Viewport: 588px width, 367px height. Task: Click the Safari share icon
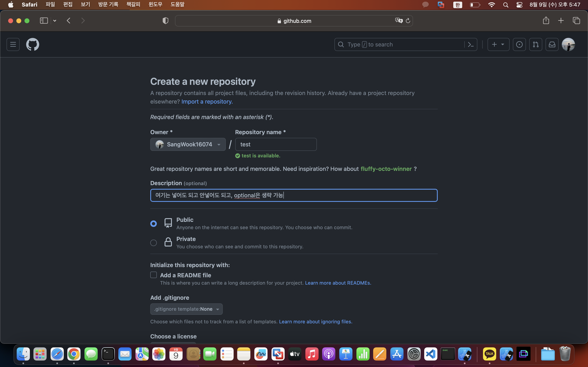[546, 21]
